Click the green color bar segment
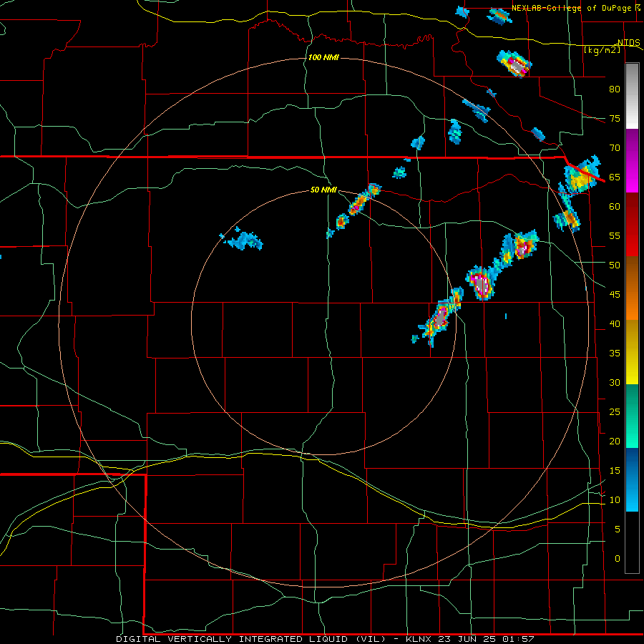The height and width of the screenshot is (644, 644). (x=632, y=416)
